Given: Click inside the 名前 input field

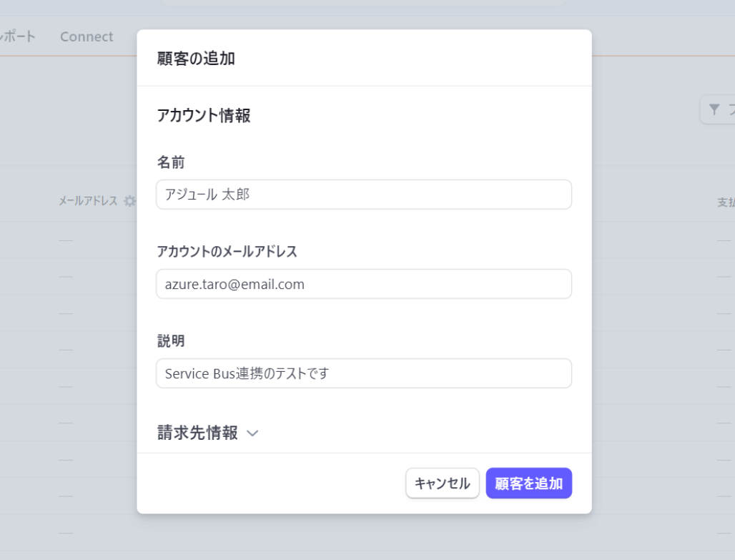Looking at the screenshot, I should (364, 194).
